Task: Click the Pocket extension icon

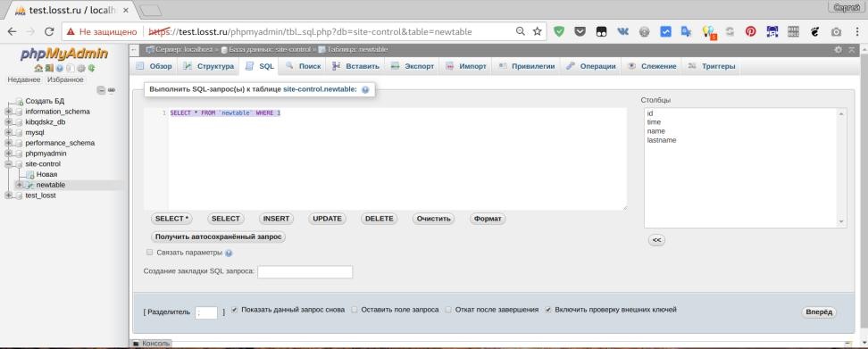Action: [x=580, y=31]
